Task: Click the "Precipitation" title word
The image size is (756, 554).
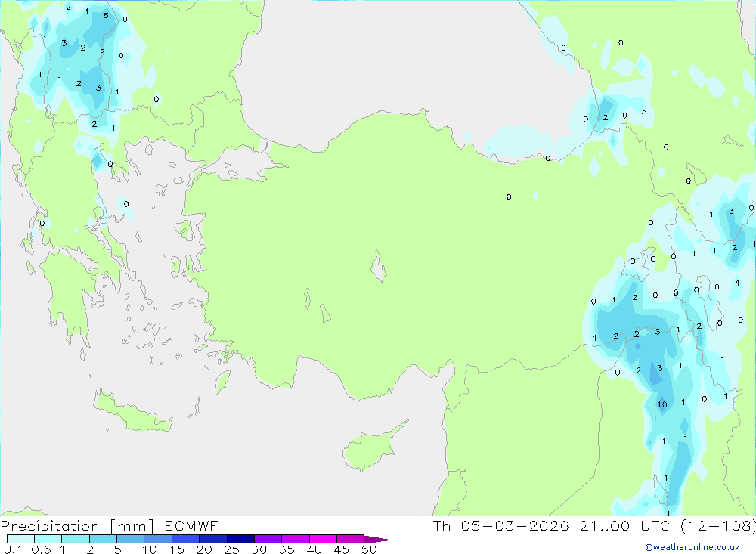Action: tap(50, 526)
